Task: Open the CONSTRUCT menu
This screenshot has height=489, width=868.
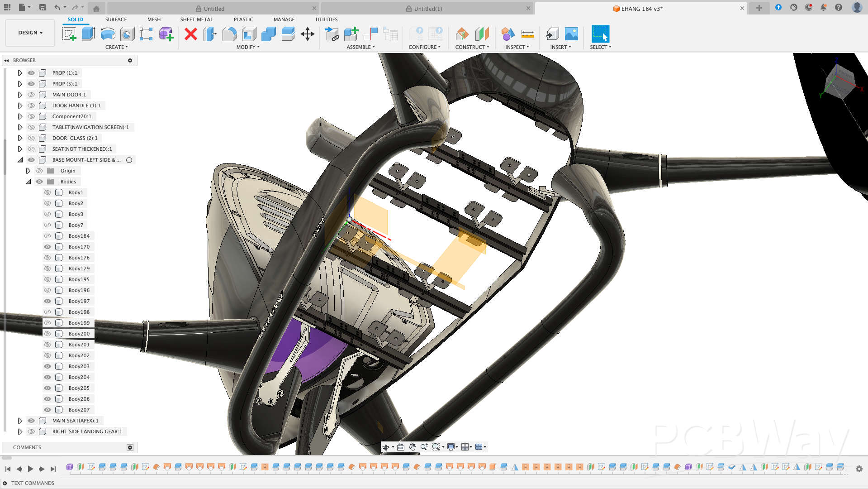Action: [472, 47]
